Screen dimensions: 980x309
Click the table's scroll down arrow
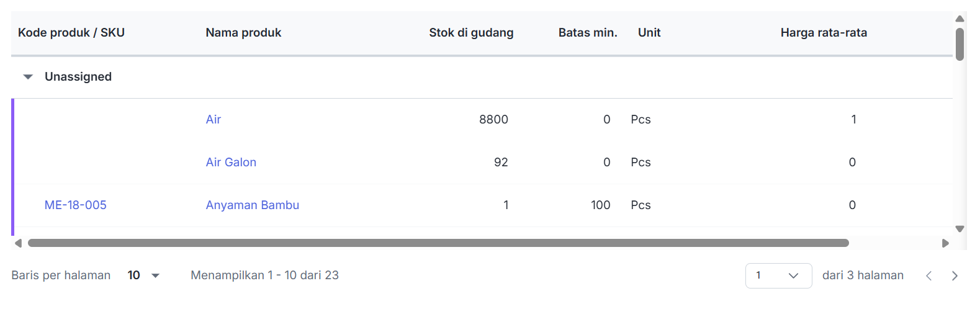[x=960, y=229]
